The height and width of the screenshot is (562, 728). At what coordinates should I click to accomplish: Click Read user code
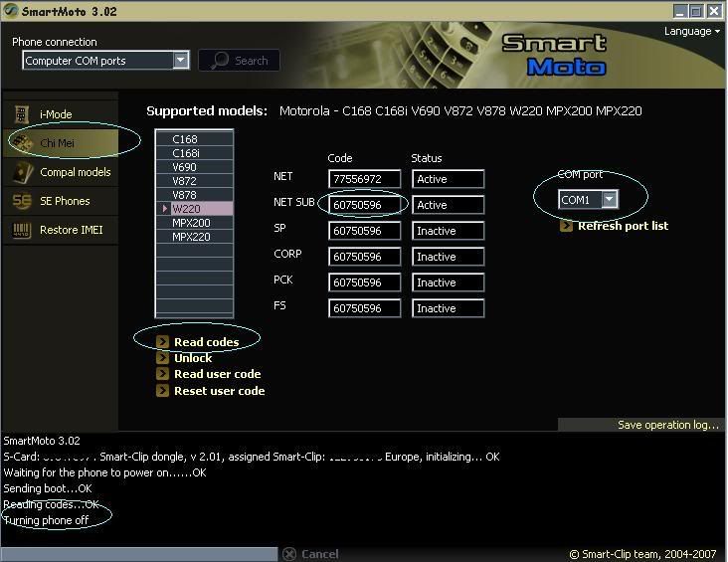click(217, 374)
